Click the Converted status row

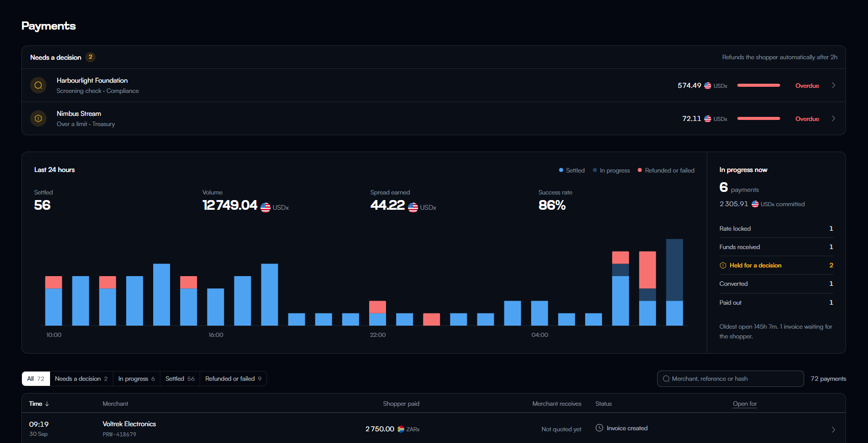(x=776, y=284)
